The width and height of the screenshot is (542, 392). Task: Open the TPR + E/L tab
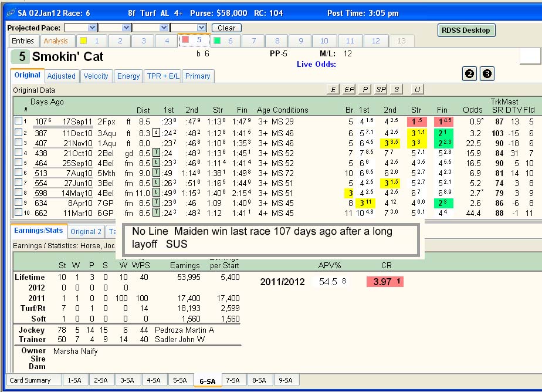(x=163, y=76)
